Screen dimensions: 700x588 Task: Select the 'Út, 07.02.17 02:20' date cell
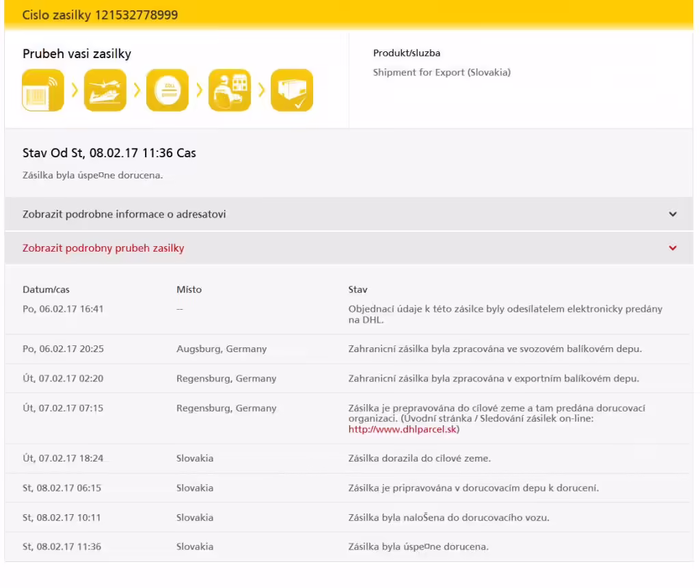pos(63,379)
